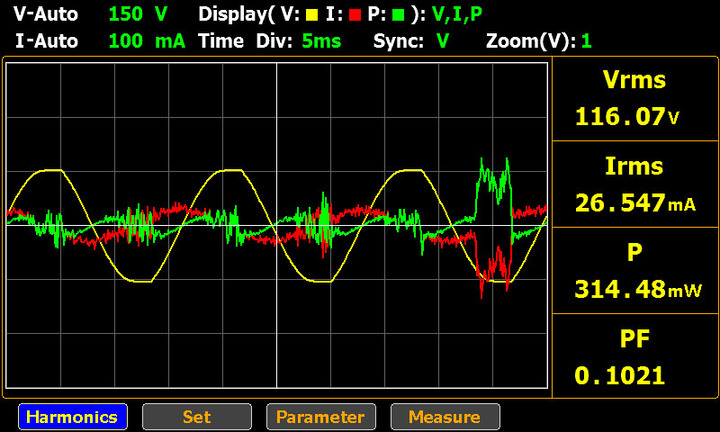Change the 5ms Time Div value
The image size is (720, 432).
(x=321, y=41)
